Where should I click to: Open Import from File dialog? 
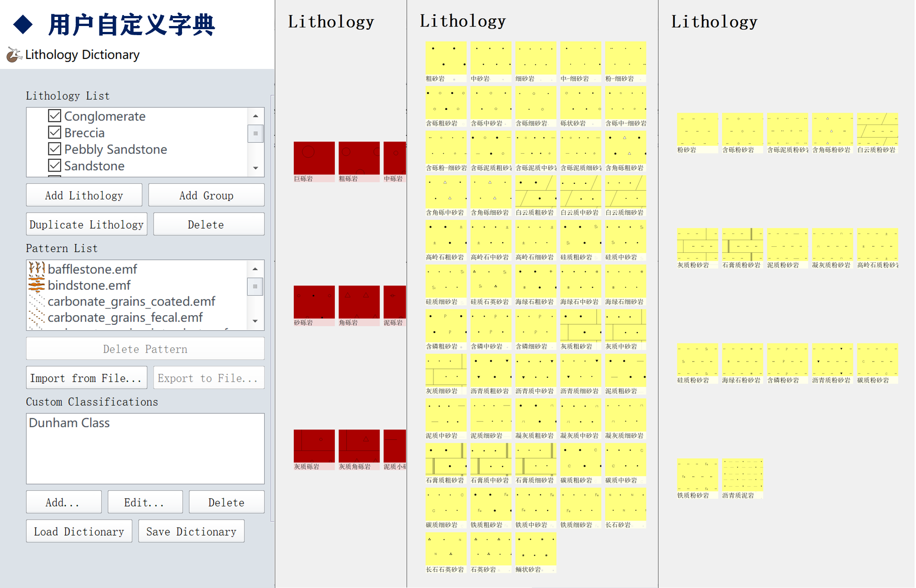87,378
